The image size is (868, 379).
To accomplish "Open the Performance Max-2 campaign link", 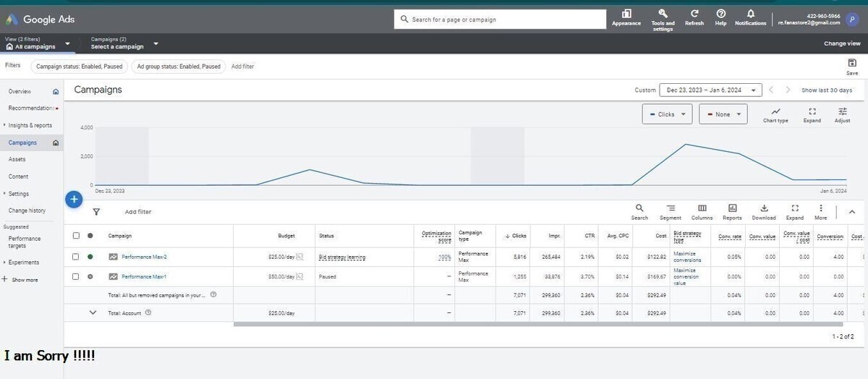I will (144, 257).
